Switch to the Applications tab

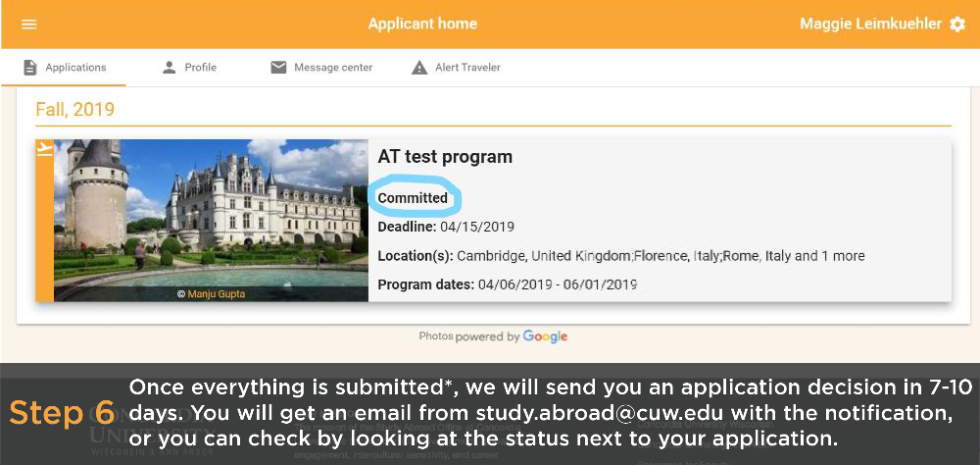click(64, 68)
